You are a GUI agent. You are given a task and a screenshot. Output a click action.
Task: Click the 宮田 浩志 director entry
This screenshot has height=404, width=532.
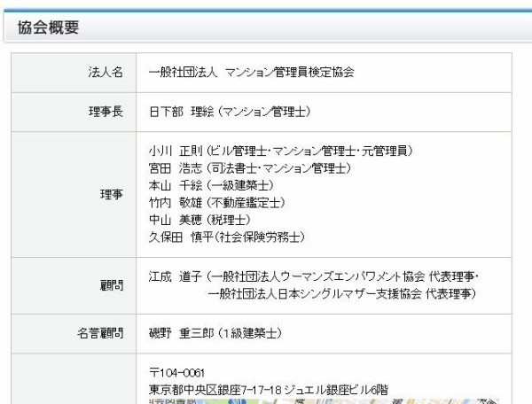tap(249, 167)
